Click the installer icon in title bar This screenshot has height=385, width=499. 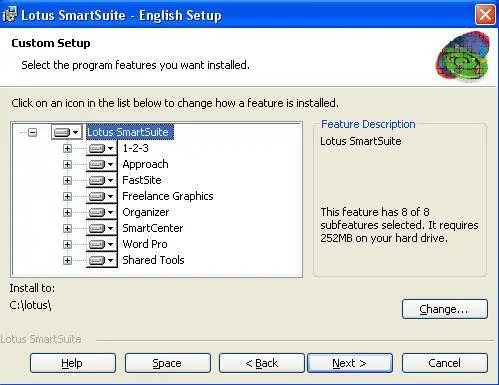click(x=9, y=15)
